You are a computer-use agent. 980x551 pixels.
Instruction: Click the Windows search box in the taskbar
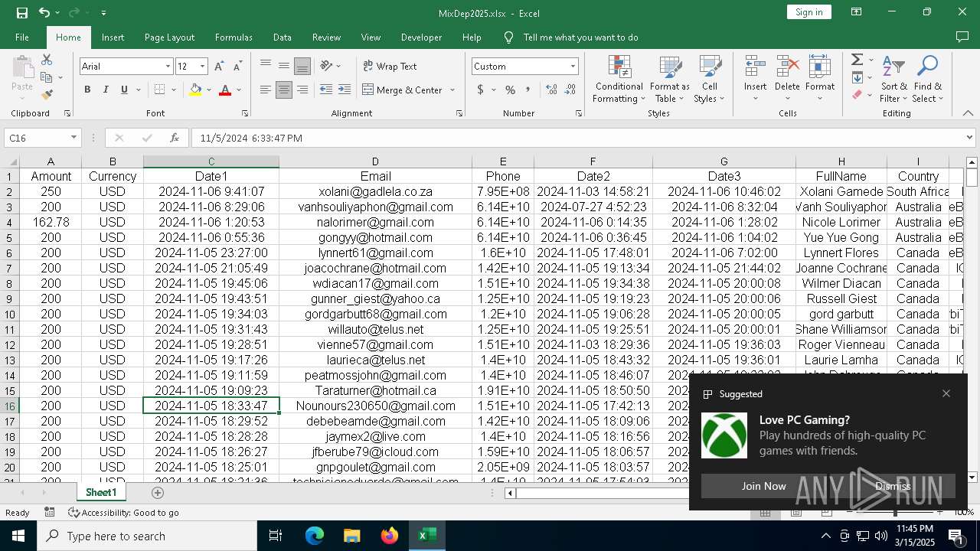147,536
